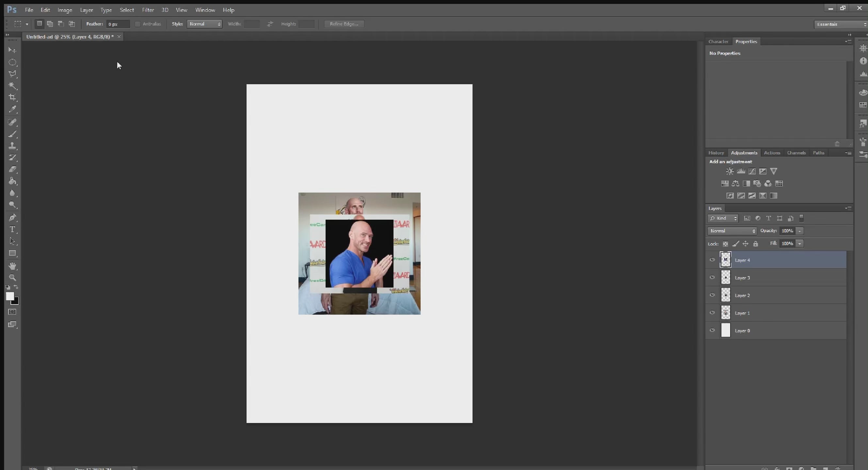The height and width of the screenshot is (470, 868).
Task: Select the Horizontal Type tool
Action: coord(12,229)
